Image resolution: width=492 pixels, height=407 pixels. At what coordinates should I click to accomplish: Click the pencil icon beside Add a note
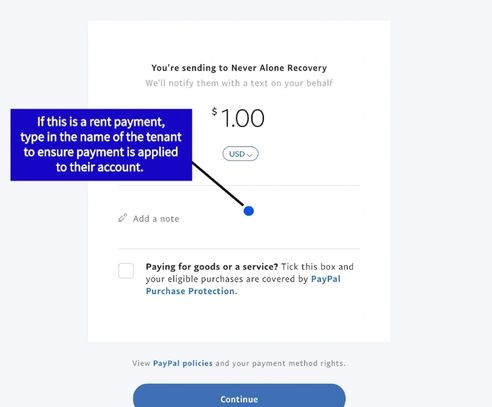(x=122, y=218)
